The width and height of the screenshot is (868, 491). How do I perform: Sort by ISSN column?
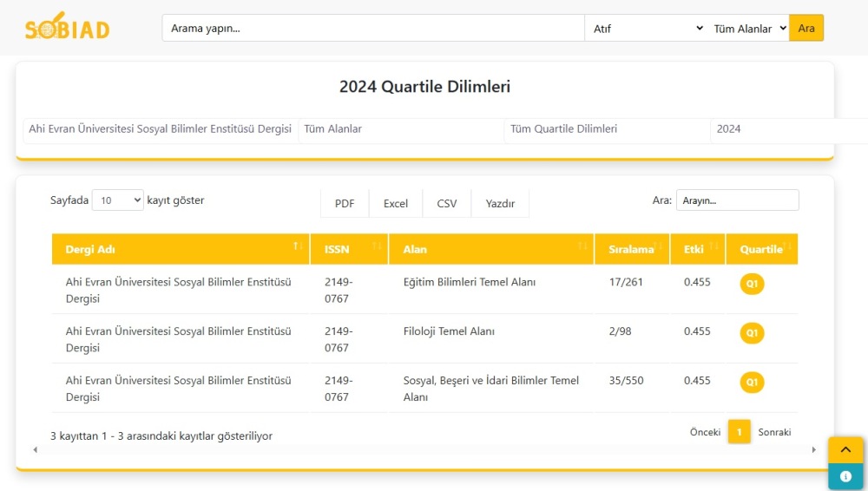(x=349, y=249)
